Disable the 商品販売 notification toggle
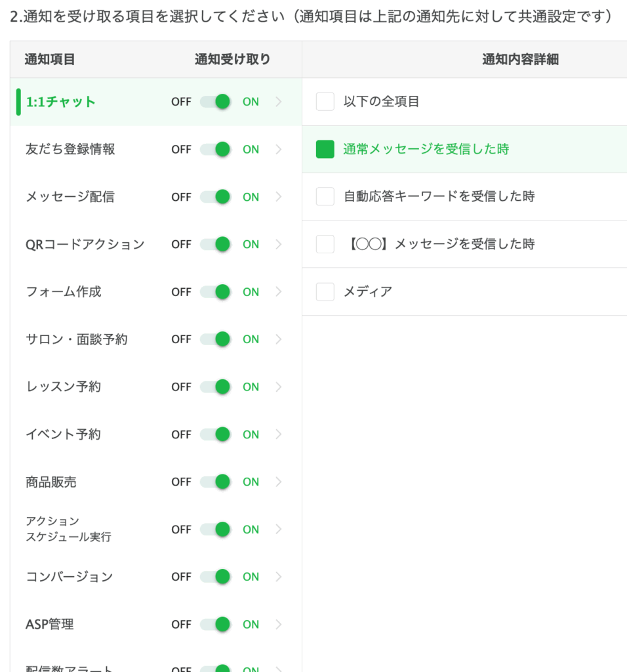 click(216, 482)
